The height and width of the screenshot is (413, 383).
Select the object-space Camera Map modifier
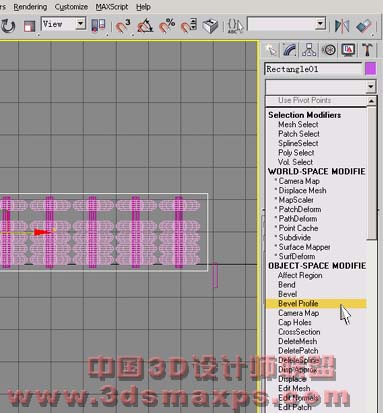pos(298,313)
